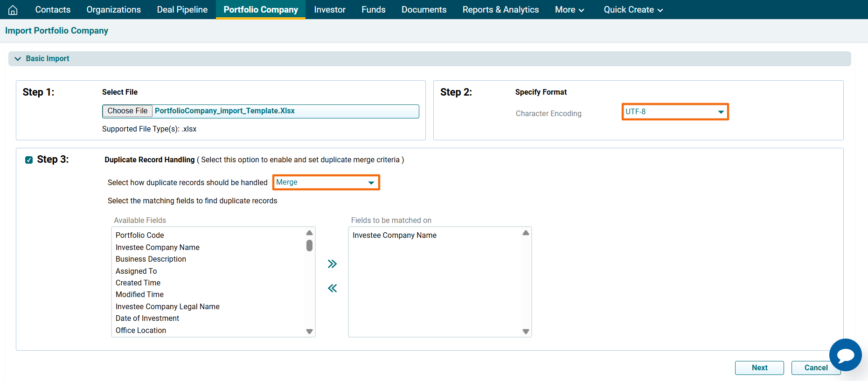This screenshot has width=868, height=381.
Task: Go to the Deal Pipeline tab
Action: (x=182, y=10)
